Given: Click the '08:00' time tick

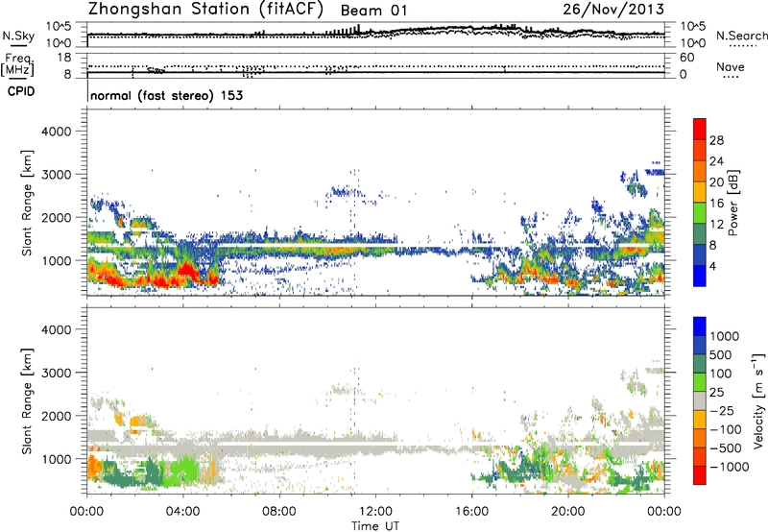Looking at the screenshot, I should (278, 512).
